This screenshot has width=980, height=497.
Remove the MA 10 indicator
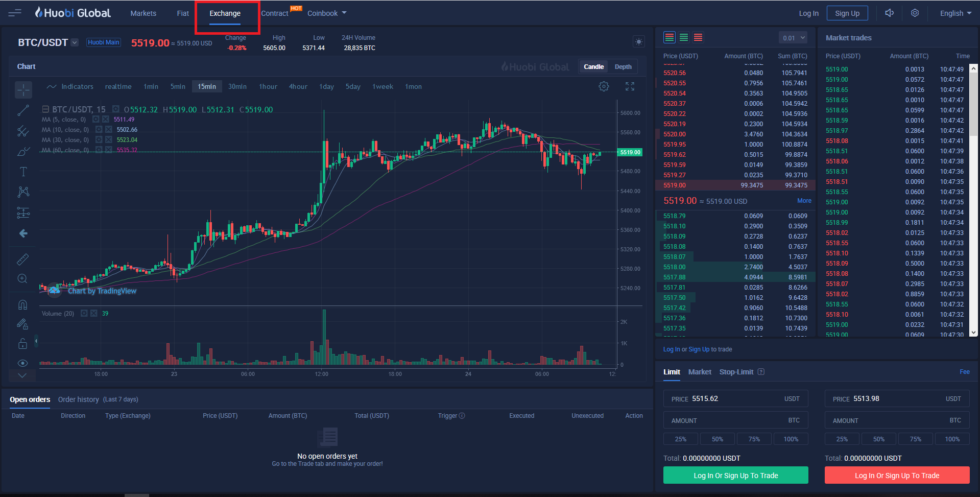109,130
